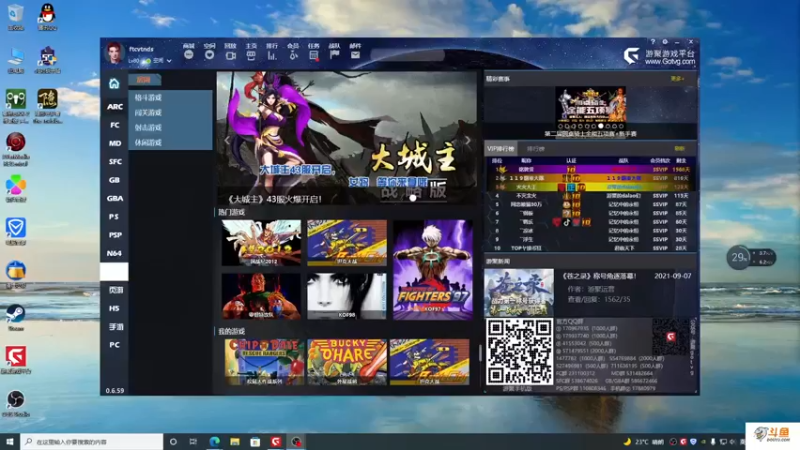Open the KOF98 game thumbnail
This screenshot has height=450, width=800.
[x=347, y=296]
